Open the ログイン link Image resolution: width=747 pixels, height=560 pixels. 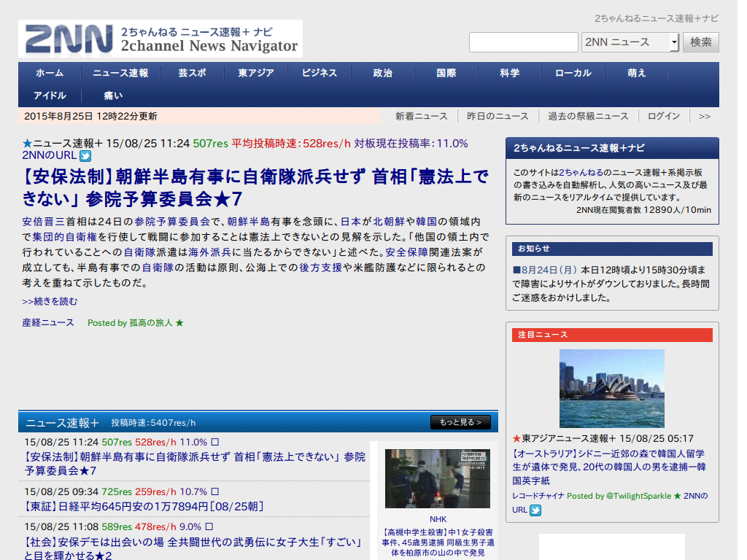(x=665, y=116)
